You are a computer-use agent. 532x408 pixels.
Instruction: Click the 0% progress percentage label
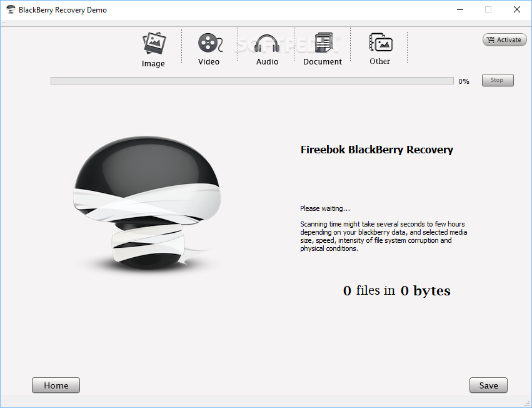464,81
